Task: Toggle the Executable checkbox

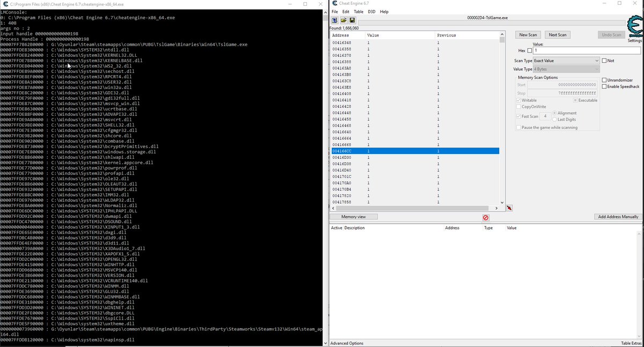Action: click(x=575, y=100)
